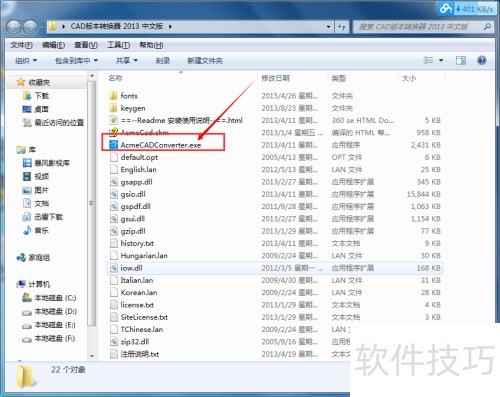Select the AcmeCADConverter.exe application icon

(x=114, y=145)
